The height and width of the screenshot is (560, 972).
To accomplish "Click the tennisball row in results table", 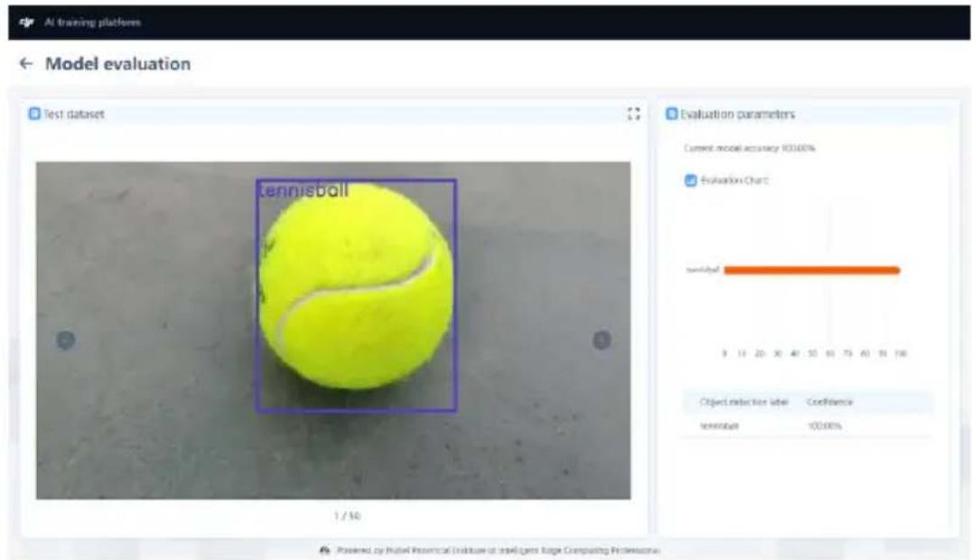I will (808, 426).
